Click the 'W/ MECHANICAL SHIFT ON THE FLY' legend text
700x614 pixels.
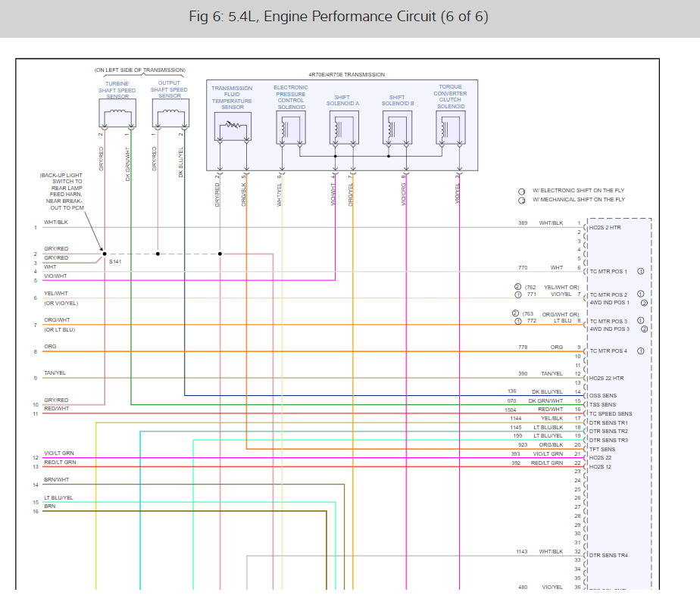(x=579, y=199)
